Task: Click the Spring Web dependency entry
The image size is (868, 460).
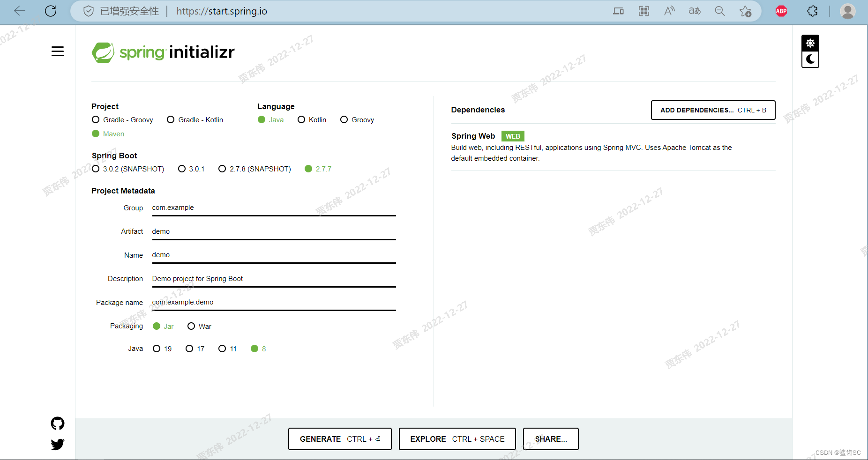Action: [x=613, y=147]
